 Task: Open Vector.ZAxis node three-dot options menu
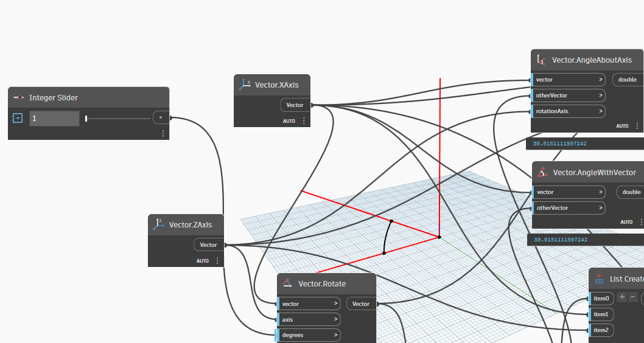[x=217, y=261]
